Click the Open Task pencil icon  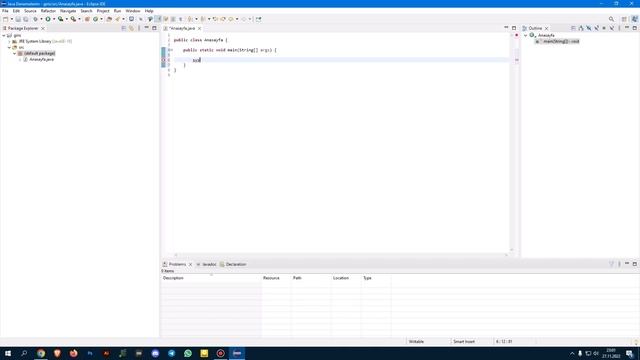click(118, 19)
